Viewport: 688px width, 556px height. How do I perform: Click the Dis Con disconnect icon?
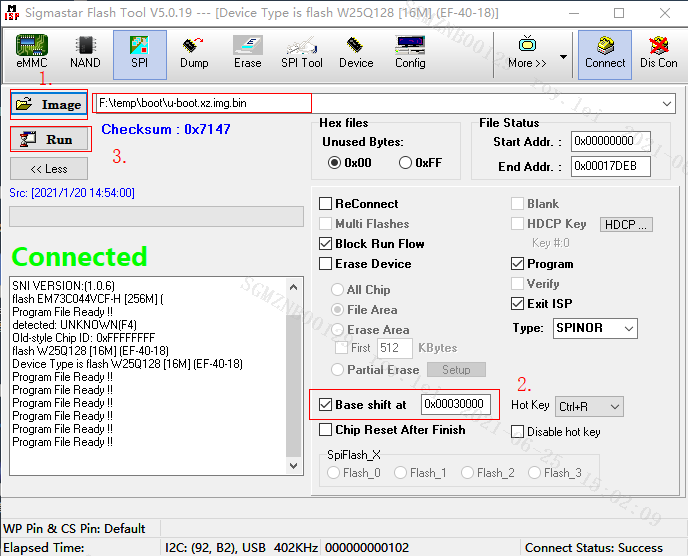pyautogui.click(x=658, y=53)
